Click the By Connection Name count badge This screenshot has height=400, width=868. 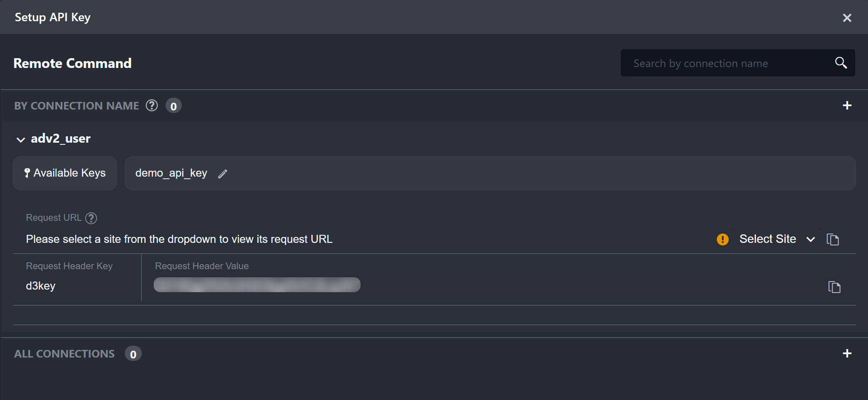(173, 106)
